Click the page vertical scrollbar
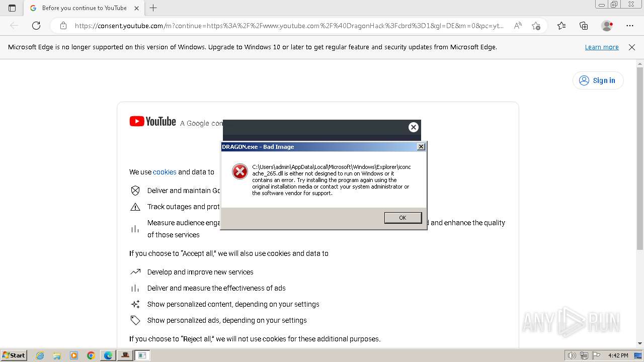The width and height of the screenshot is (644, 362). pos(640,158)
